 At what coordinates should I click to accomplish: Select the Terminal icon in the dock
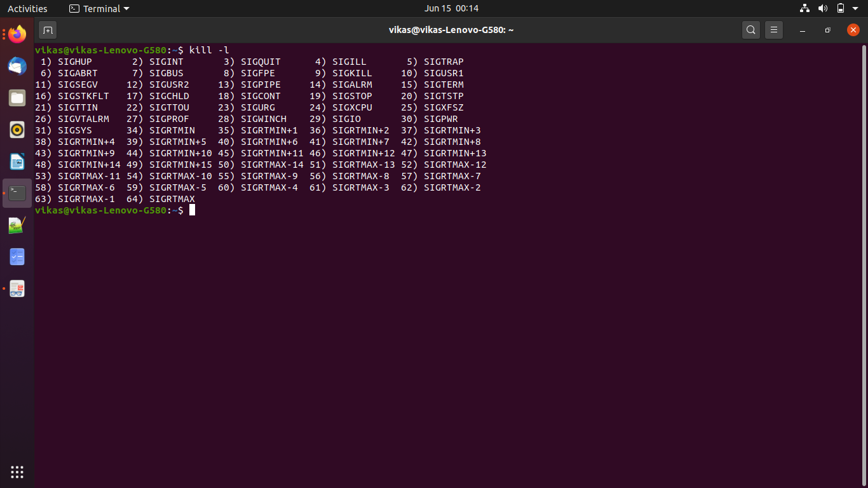pyautogui.click(x=17, y=193)
